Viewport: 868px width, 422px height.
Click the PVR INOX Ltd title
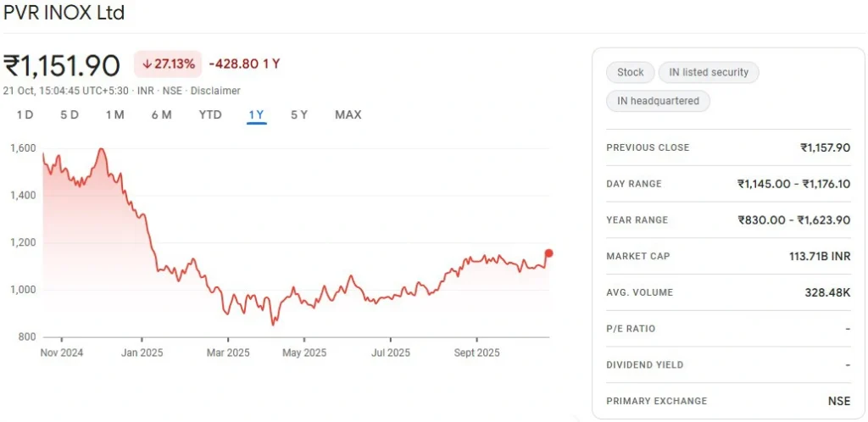(64, 12)
